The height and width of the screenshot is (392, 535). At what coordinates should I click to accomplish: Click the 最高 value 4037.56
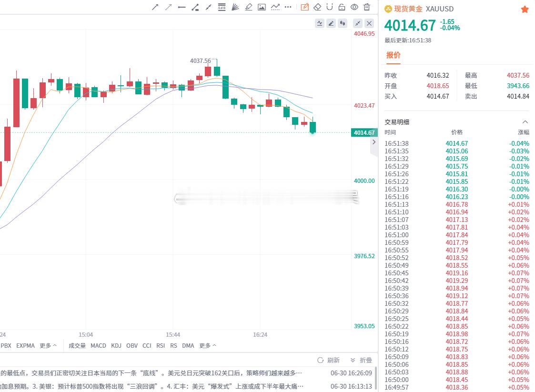coord(518,75)
